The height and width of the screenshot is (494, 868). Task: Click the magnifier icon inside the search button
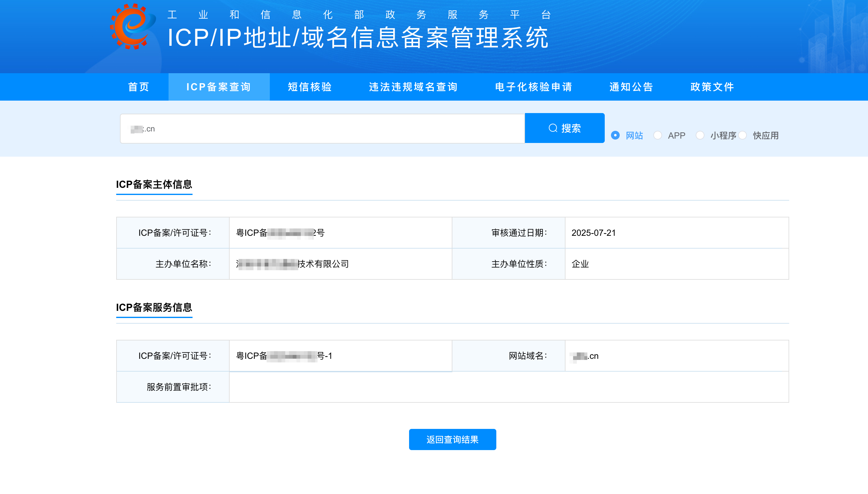tap(553, 128)
